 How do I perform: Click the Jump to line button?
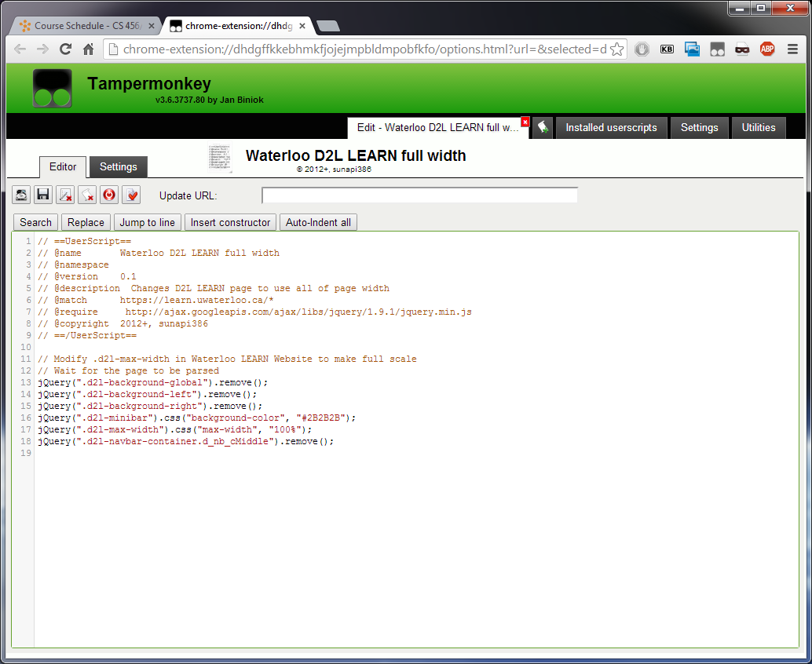click(148, 223)
